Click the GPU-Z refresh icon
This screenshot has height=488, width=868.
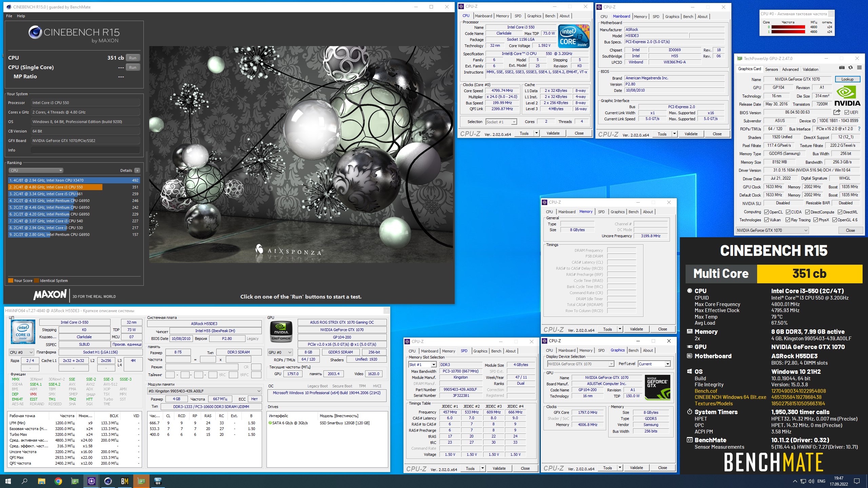(x=850, y=68)
